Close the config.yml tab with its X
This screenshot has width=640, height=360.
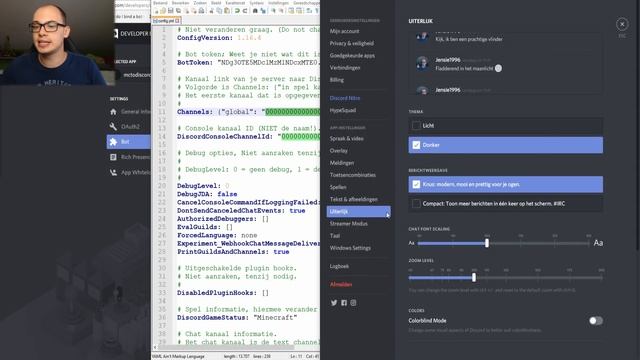178,20
